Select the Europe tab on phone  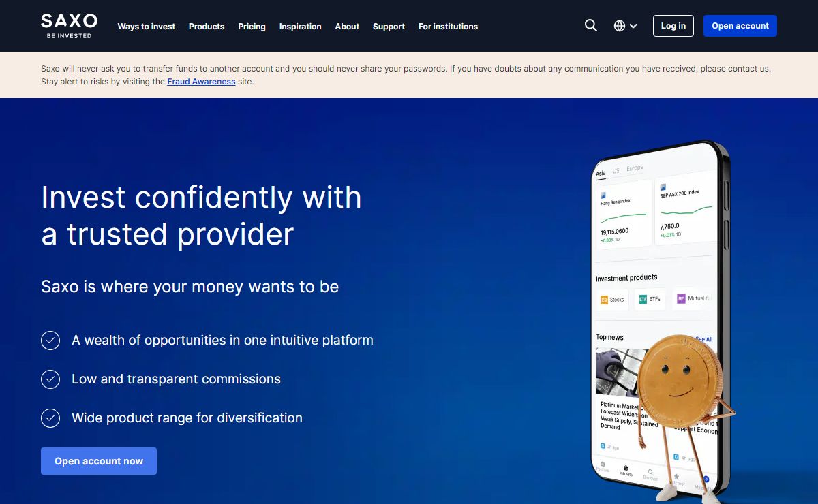635,168
